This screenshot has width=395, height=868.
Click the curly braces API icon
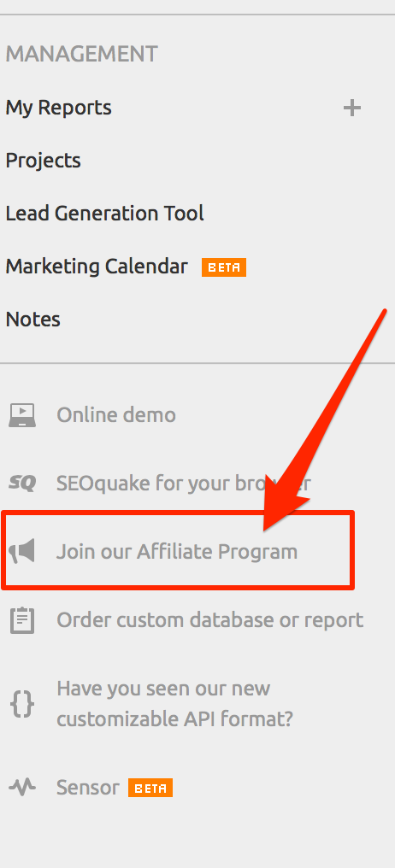click(22, 705)
